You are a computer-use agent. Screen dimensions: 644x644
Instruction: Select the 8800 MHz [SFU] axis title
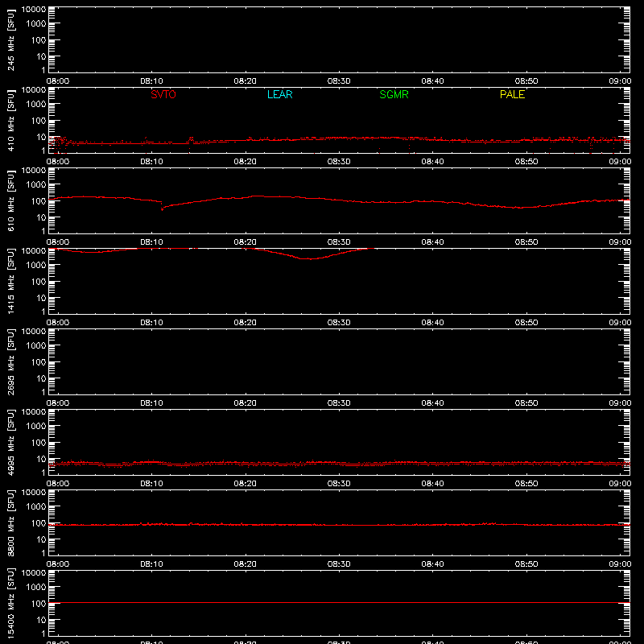[x=10, y=522]
